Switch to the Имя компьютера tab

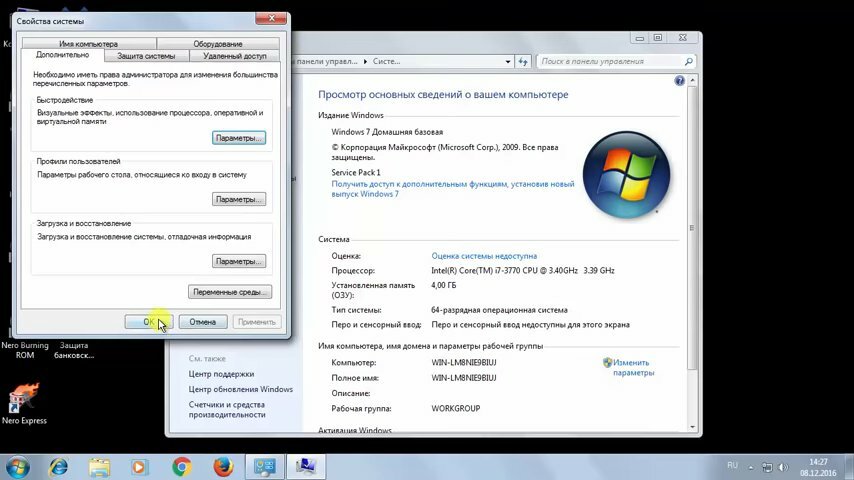pos(88,44)
